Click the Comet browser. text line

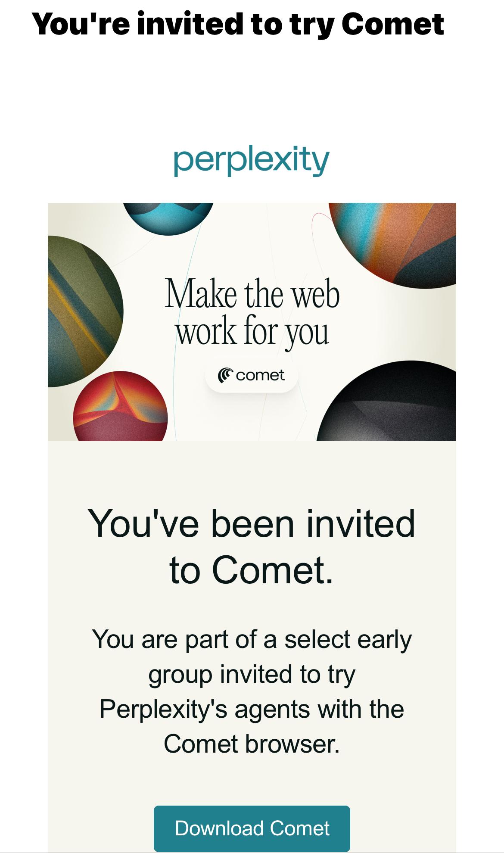[252, 744]
